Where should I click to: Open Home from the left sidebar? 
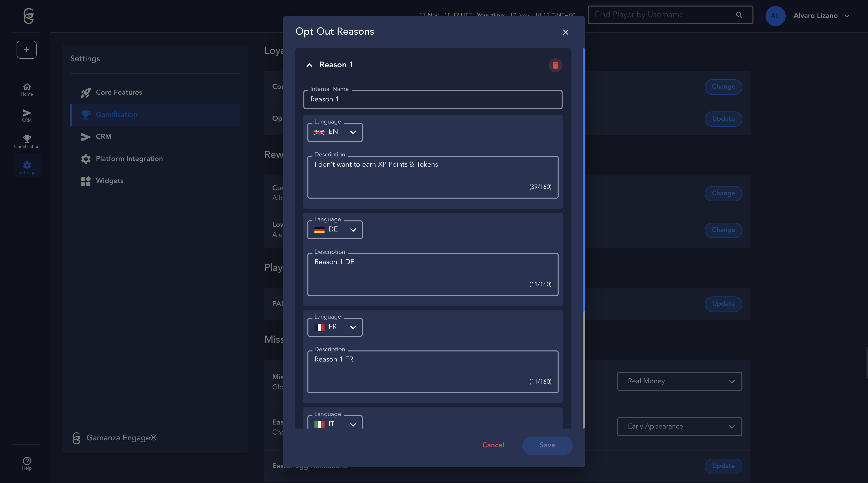click(27, 89)
